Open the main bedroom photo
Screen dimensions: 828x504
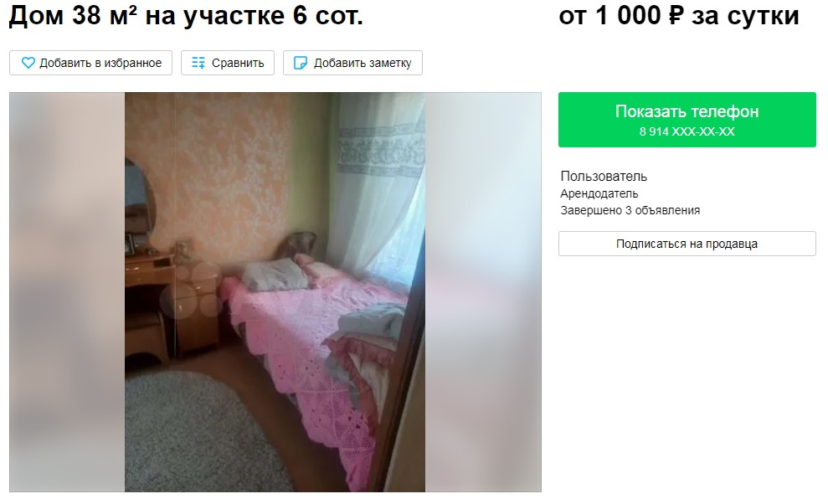coord(275,292)
